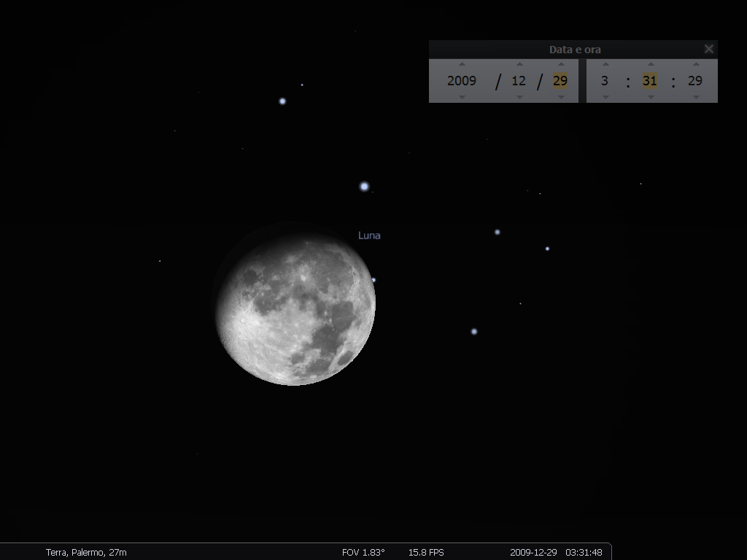This screenshot has width=747, height=560.
Task: Close the Data e ora dialog
Action: tap(709, 49)
